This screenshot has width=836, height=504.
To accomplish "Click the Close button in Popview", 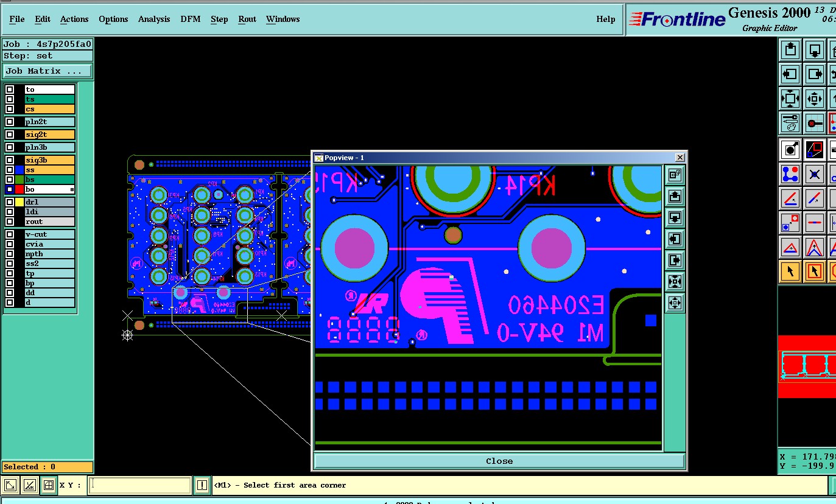I will point(499,461).
